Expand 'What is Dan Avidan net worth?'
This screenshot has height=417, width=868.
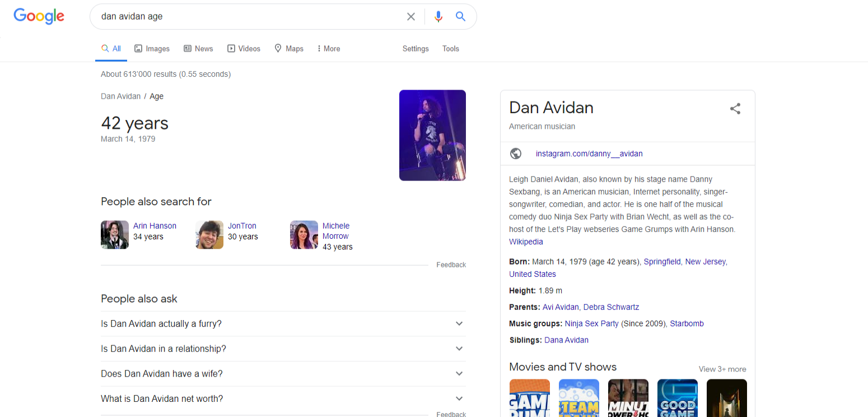283,399
